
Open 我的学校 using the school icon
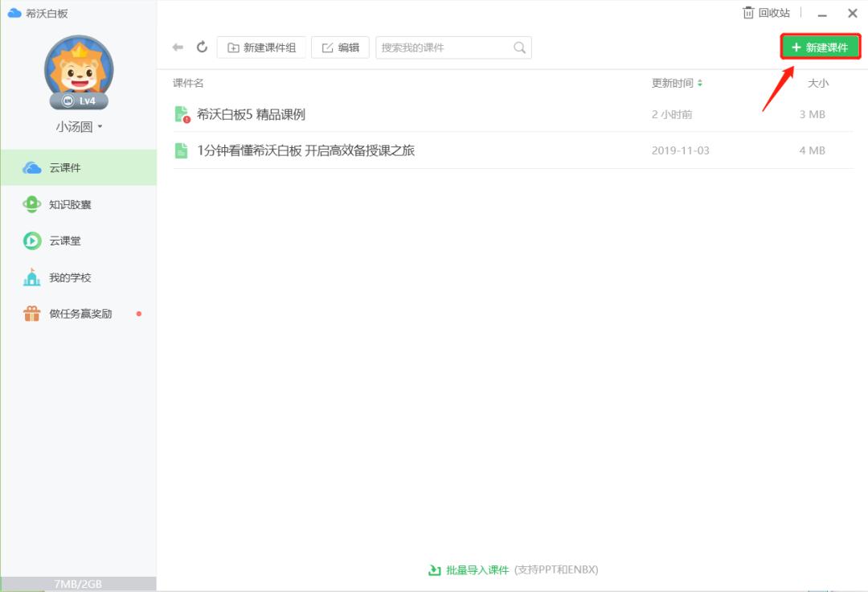[31, 277]
